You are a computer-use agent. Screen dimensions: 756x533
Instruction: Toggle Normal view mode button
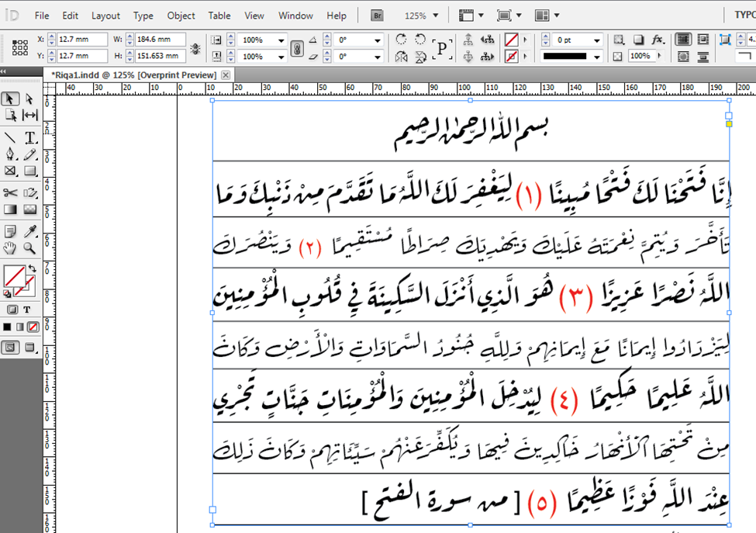pos(10,348)
